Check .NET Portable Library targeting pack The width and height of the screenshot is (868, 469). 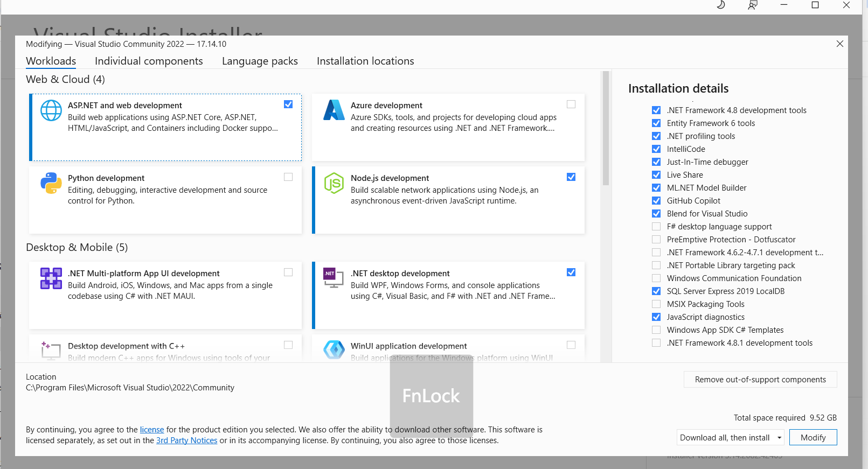coord(656,265)
